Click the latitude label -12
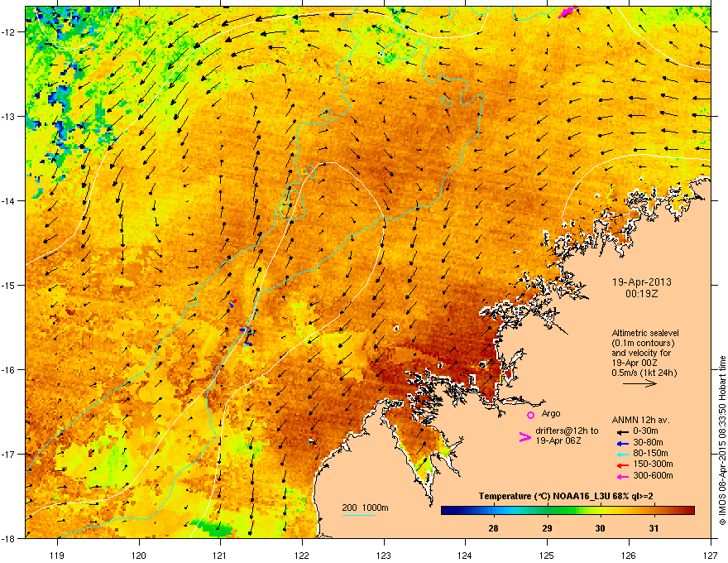Screen dimensions: 728x563 9,32
